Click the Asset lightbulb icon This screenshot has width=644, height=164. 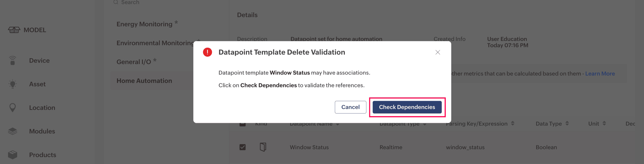pyautogui.click(x=13, y=84)
